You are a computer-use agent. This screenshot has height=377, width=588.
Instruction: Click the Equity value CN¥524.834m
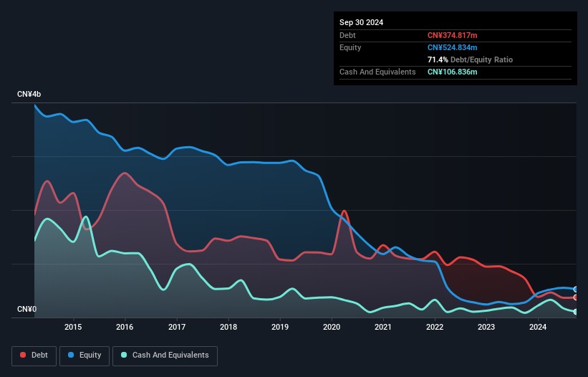point(452,47)
